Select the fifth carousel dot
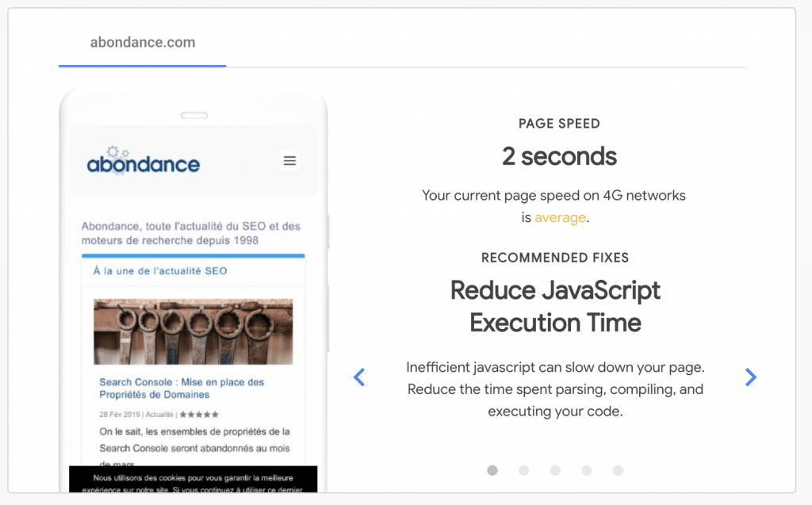812x505 pixels. (x=618, y=470)
